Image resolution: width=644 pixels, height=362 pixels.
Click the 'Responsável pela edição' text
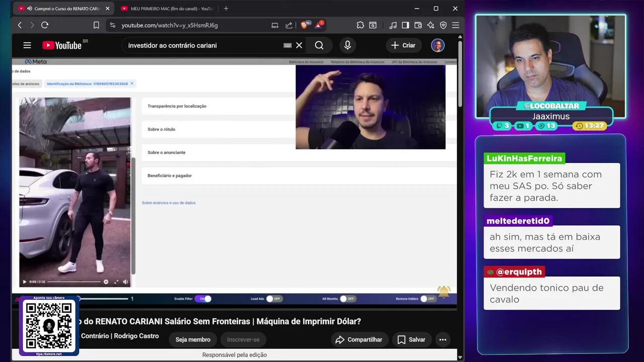point(234,355)
